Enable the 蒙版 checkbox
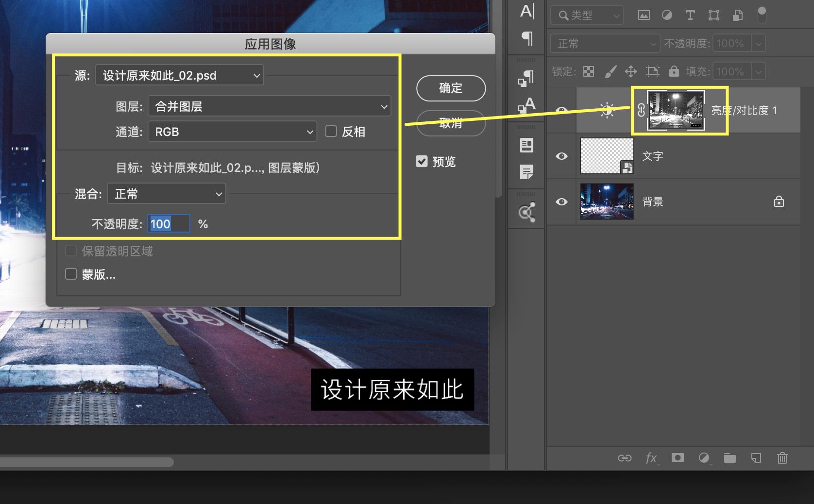The image size is (814, 504). (71, 274)
